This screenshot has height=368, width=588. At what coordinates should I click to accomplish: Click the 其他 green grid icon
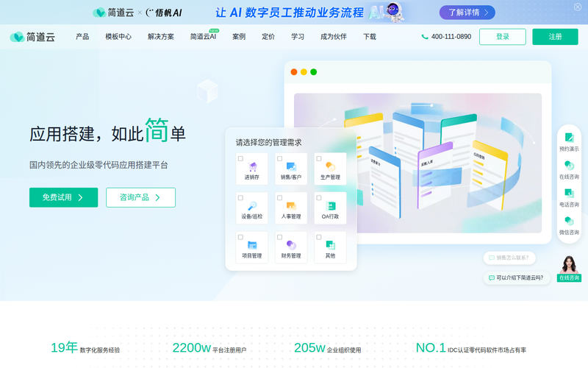point(330,245)
